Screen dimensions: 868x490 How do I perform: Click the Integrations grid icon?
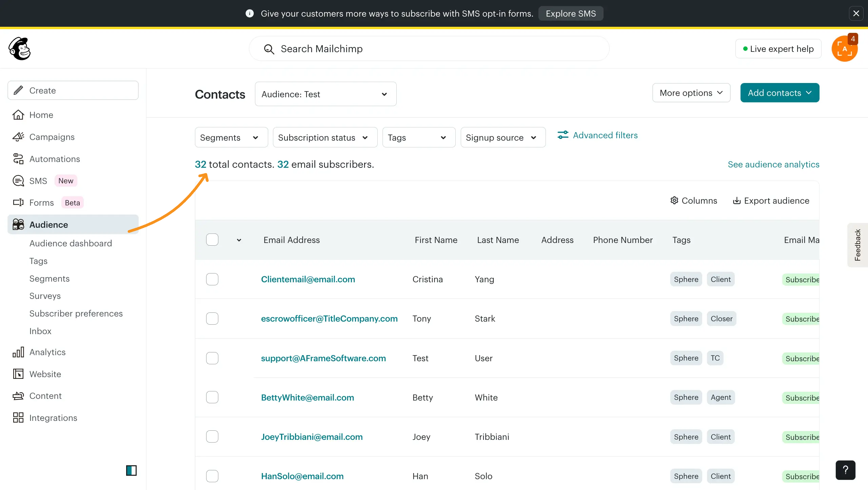(x=18, y=418)
